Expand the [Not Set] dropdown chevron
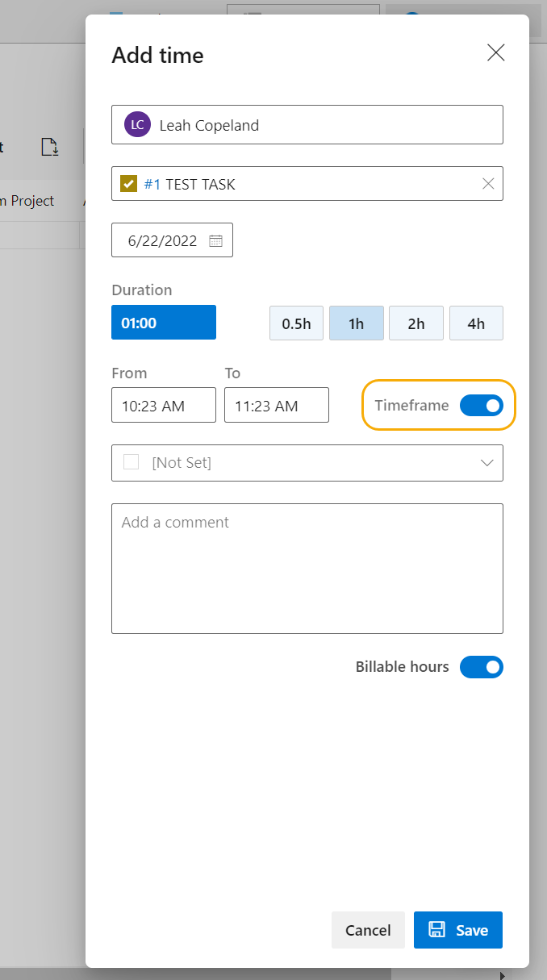Image resolution: width=547 pixels, height=980 pixels. (x=487, y=463)
